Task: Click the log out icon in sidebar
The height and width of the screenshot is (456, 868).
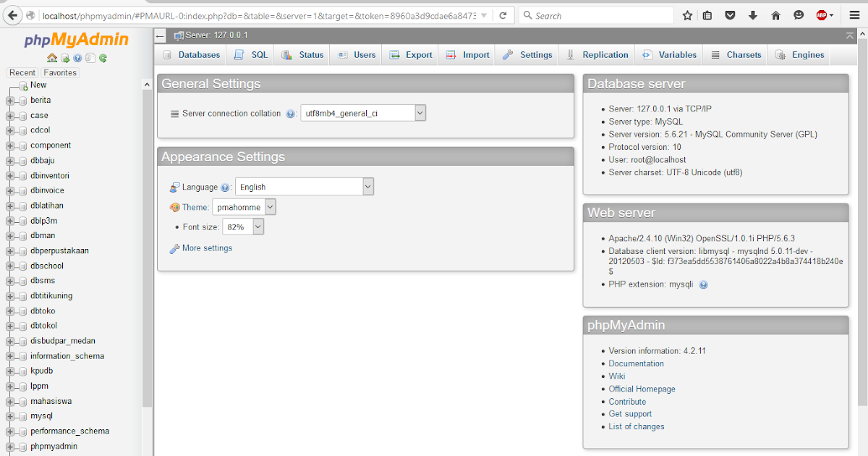Action: [65, 58]
